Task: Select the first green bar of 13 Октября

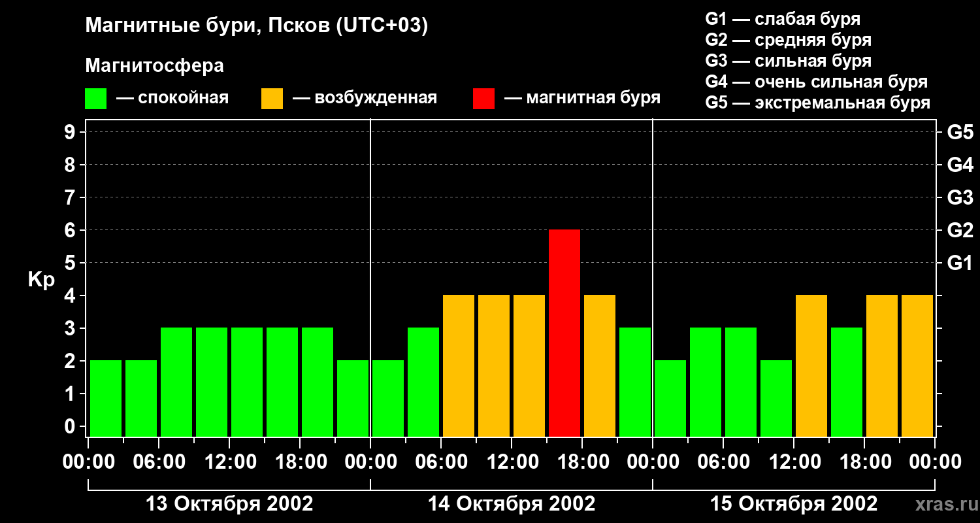Action: (x=106, y=398)
